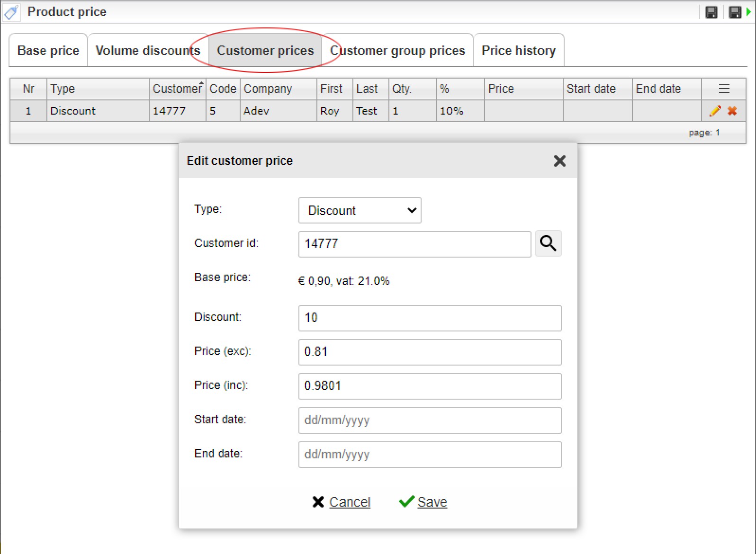Select the End date input field
756x554 pixels.
click(430, 455)
